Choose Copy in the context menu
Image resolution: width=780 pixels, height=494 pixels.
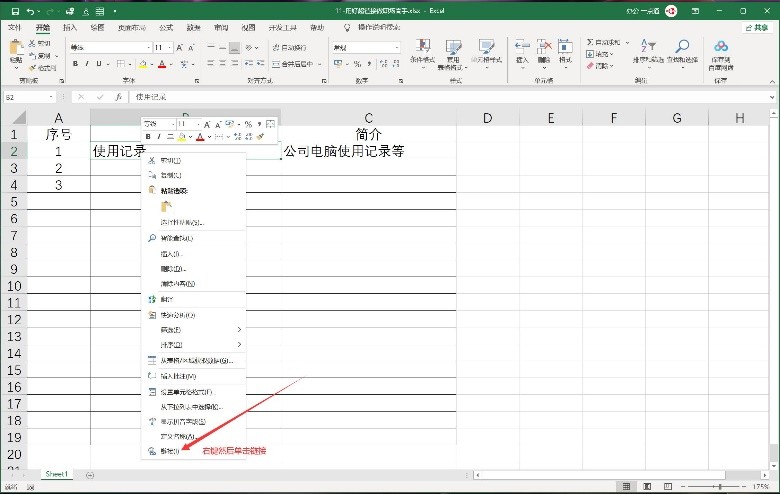(x=194, y=175)
